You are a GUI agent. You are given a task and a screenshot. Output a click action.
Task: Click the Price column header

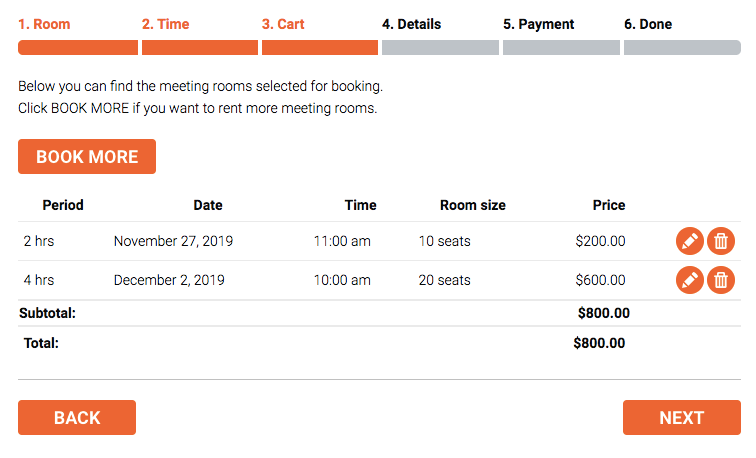pyautogui.click(x=609, y=205)
